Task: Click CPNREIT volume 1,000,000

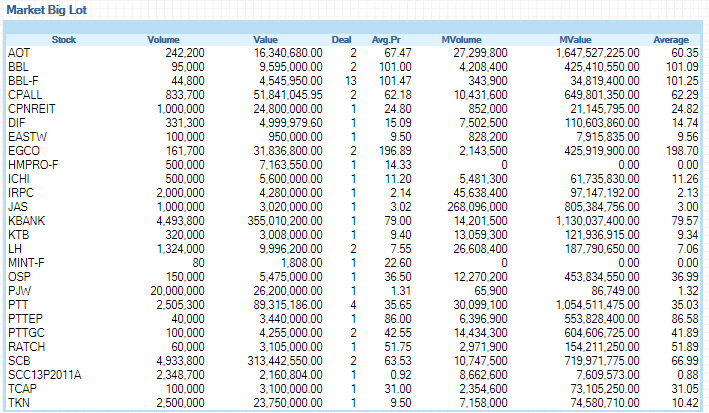Action: click(x=181, y=109)
